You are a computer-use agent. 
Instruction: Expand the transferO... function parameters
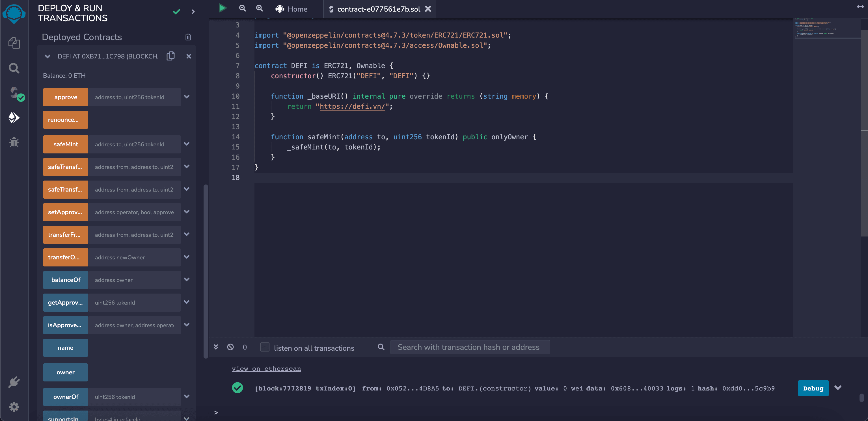[187, 257]
